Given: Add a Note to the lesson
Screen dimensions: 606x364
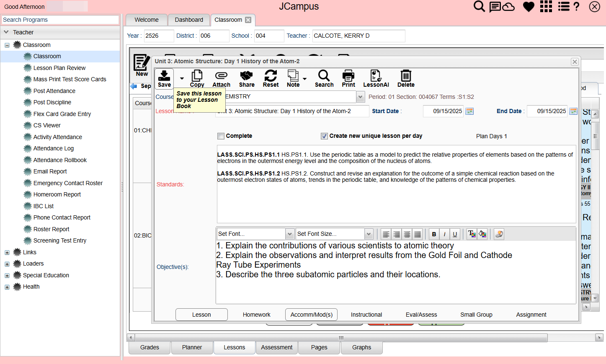Looking at the screenshot, I should (293, 78).
